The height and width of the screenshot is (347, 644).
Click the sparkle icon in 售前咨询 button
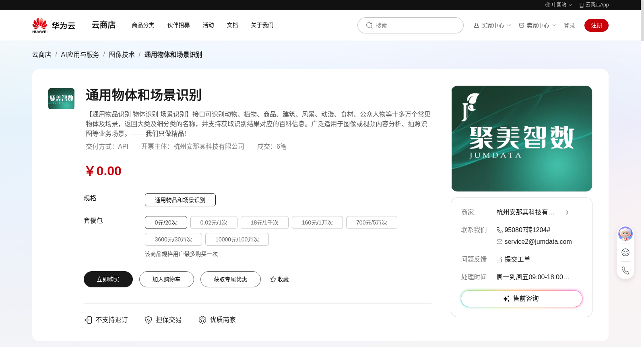click(x=506, y=299)
